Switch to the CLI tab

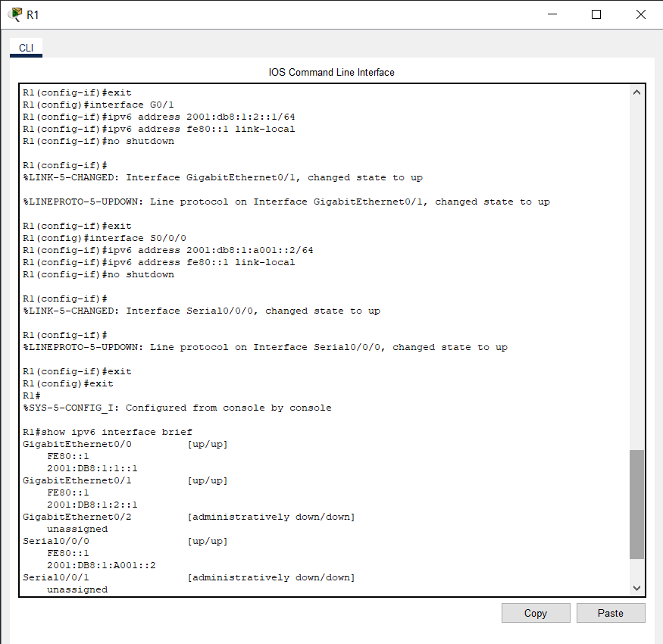coord(25,47)
